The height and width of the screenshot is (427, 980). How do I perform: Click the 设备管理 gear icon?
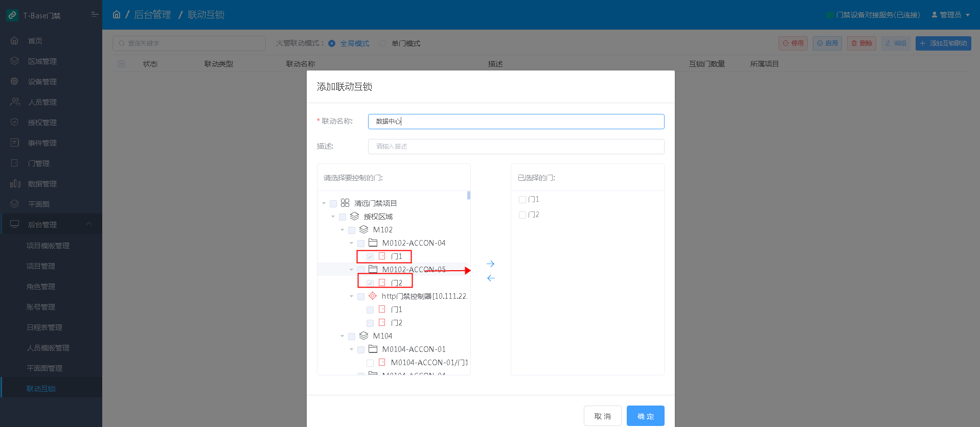[14, 81]
